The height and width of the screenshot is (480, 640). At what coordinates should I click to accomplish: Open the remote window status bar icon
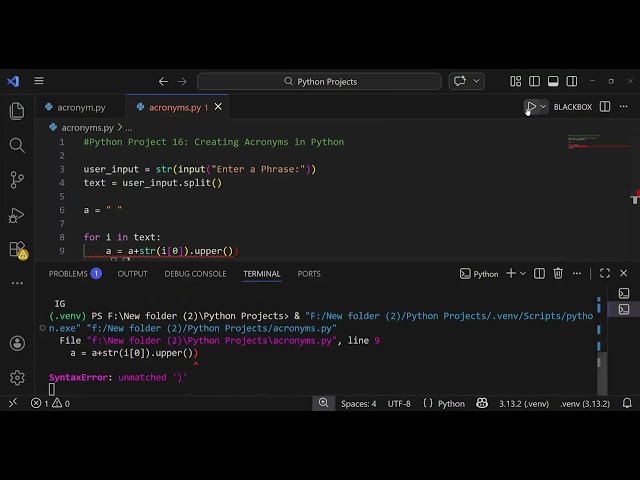(13, 403)
